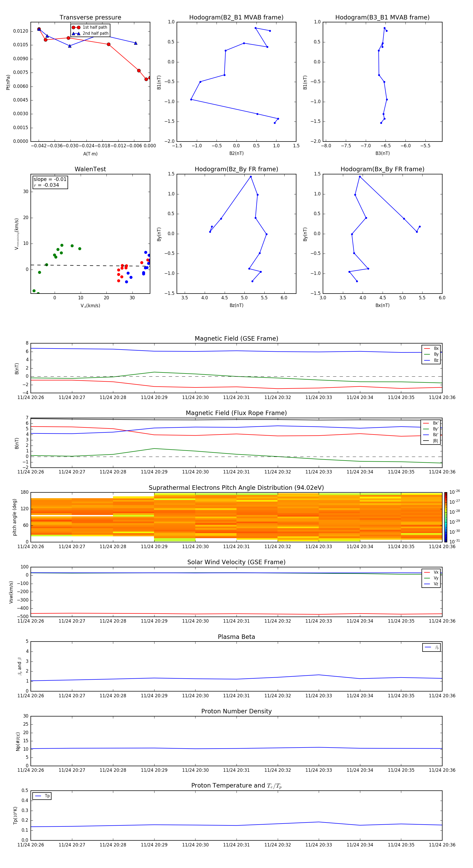Select the "B2(nT)" x-axis label
This screenshot has width=473, height=868.
click(x=236, y=153)
